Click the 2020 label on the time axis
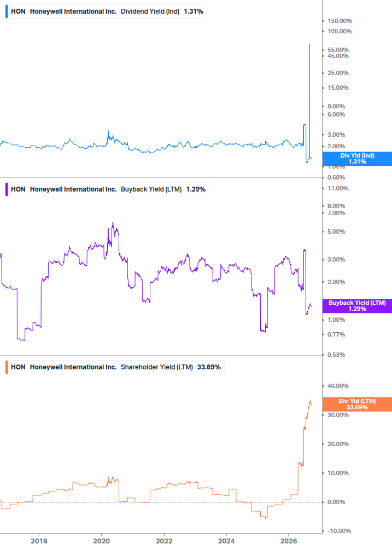Viewport: 392px width, 550px height. [x=101, y=541]
